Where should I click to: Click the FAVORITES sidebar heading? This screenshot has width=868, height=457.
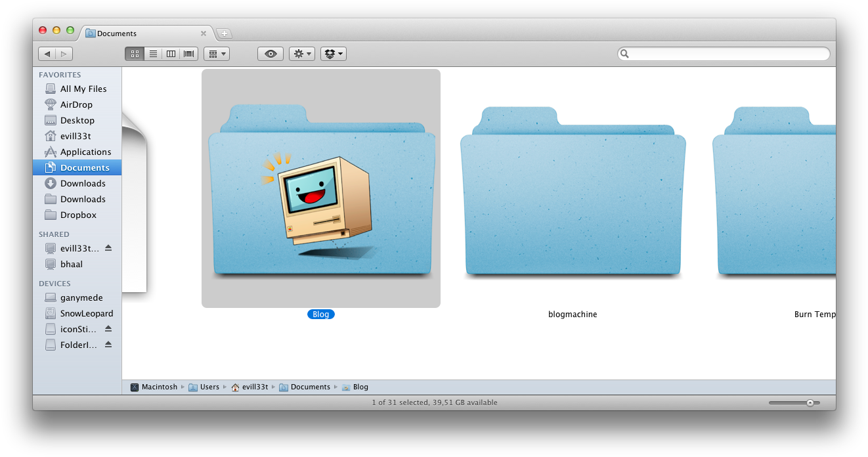[x=60, y=75]
